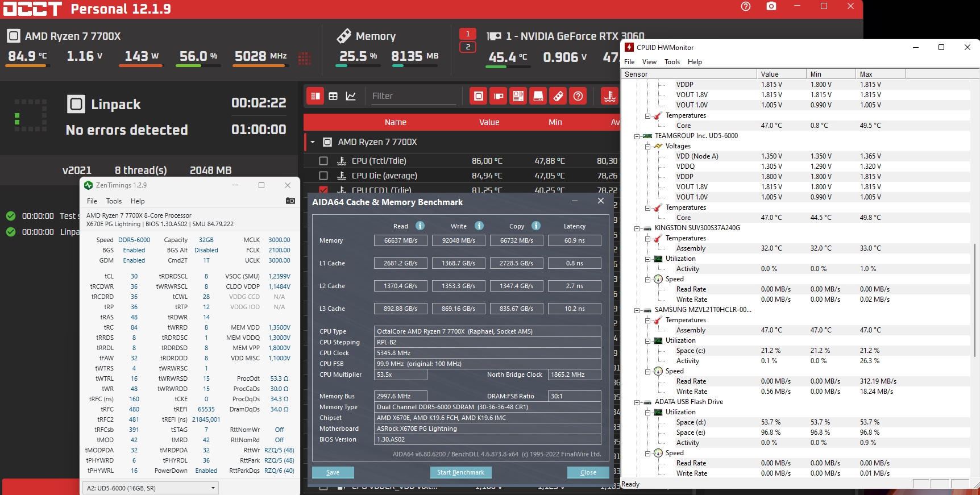The image size is (980, 495).
Task: Click Start Benchmark in AIDA64
Action: coord(460,472)
